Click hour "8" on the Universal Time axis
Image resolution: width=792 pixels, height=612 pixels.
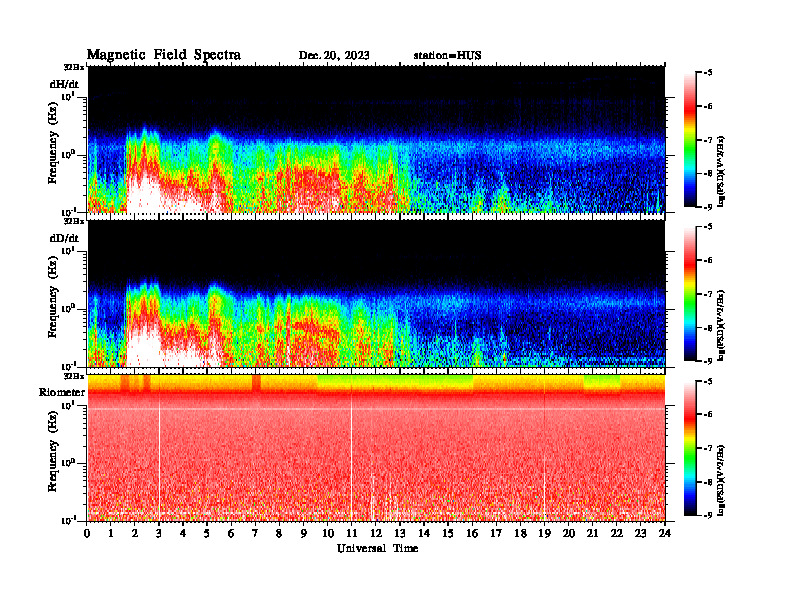[x=279, y=533]
